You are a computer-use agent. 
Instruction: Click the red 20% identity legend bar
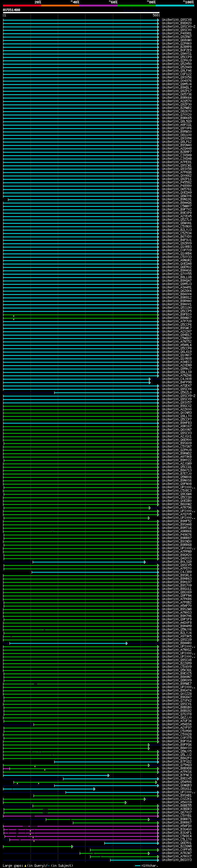[22, 6]
